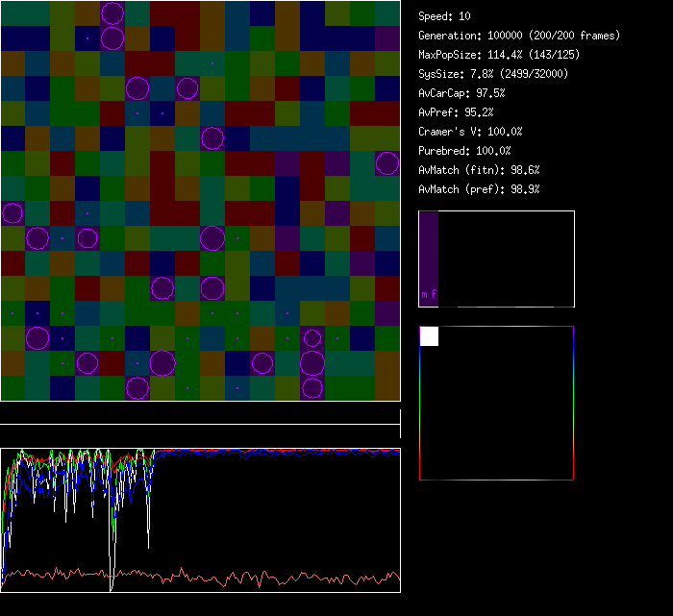Click the purple bar in the histogram
The width and height of the screenshot is (673, 616).
coord(429,258)
